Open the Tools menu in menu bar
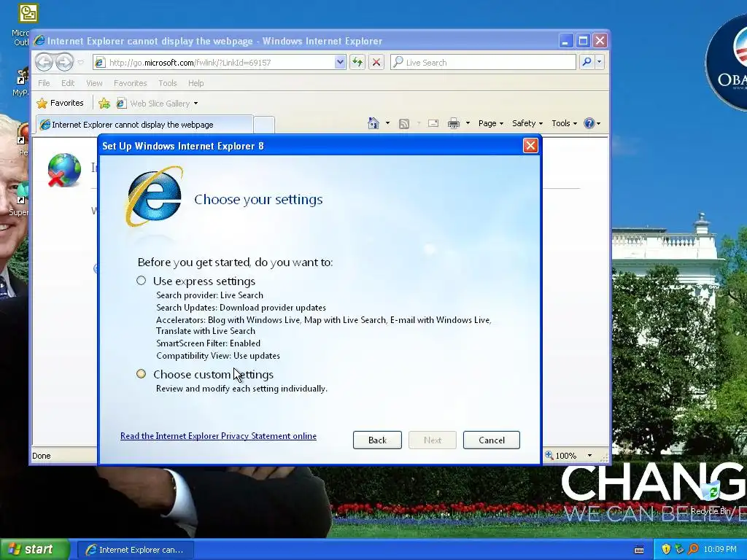This screenshot has width=747, height=560. click(167, 83)
